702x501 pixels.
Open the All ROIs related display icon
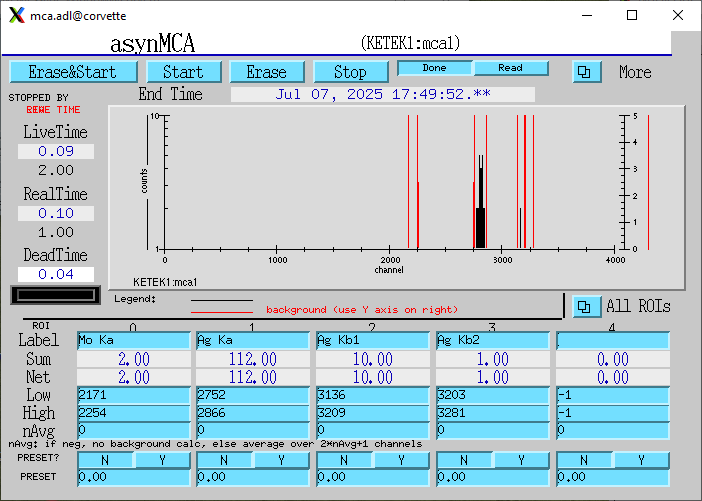pyautogui.click(x=586, y=307)
